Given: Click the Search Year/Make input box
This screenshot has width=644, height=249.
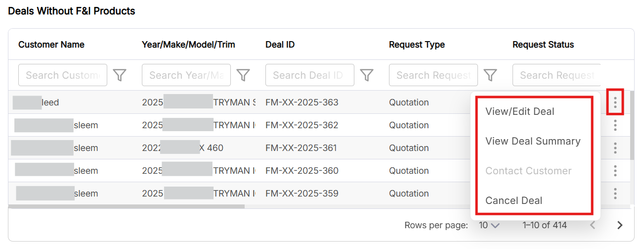Looking at the screenshot, I should [186, 75].
